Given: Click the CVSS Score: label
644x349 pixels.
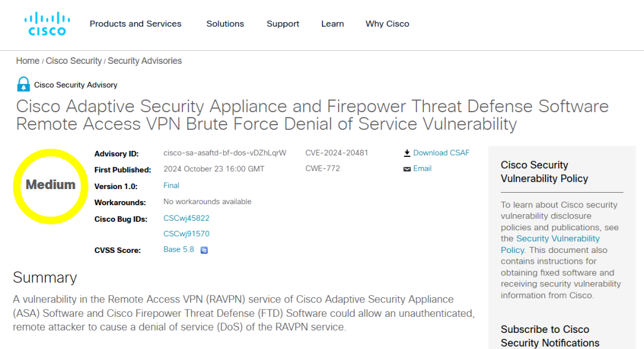Looking at the screenshot, I should point(117,251).
